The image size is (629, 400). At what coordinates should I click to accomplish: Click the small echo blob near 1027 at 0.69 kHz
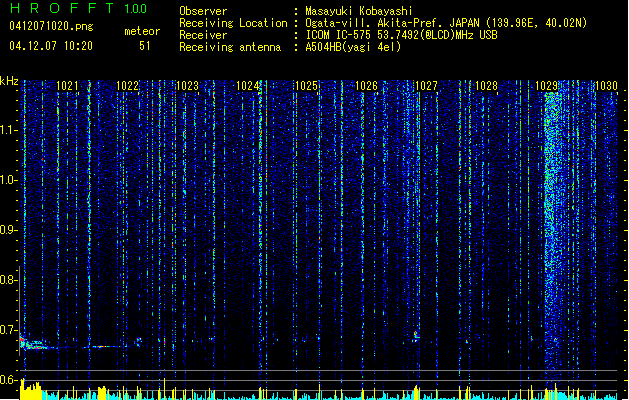pyautogui.click(x=416, y=336)
